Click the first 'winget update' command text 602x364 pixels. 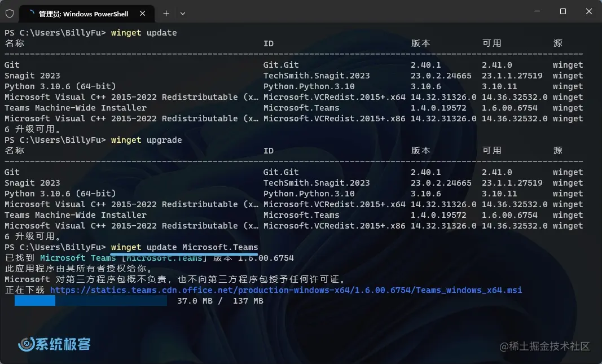tap(144, 33)
